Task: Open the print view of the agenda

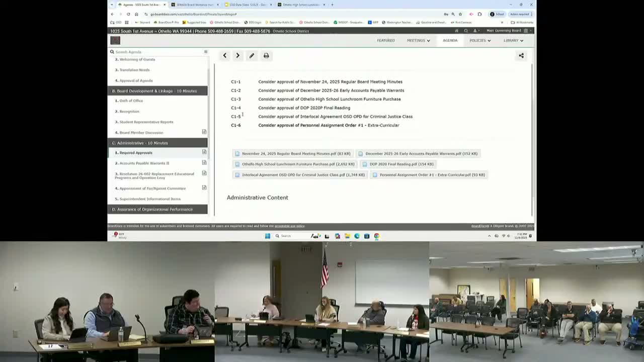Action: tap(266, 55)
